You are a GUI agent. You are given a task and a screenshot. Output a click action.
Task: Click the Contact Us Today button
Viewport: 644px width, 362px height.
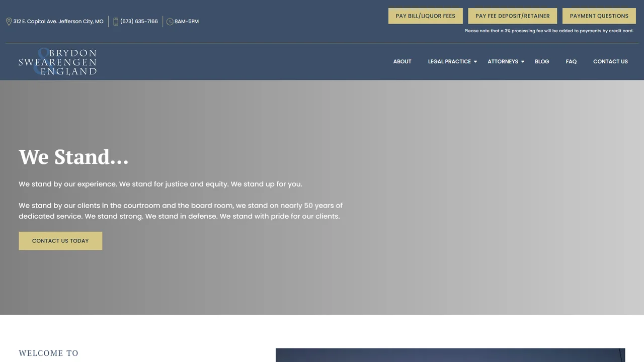click(x=60, y=241)
